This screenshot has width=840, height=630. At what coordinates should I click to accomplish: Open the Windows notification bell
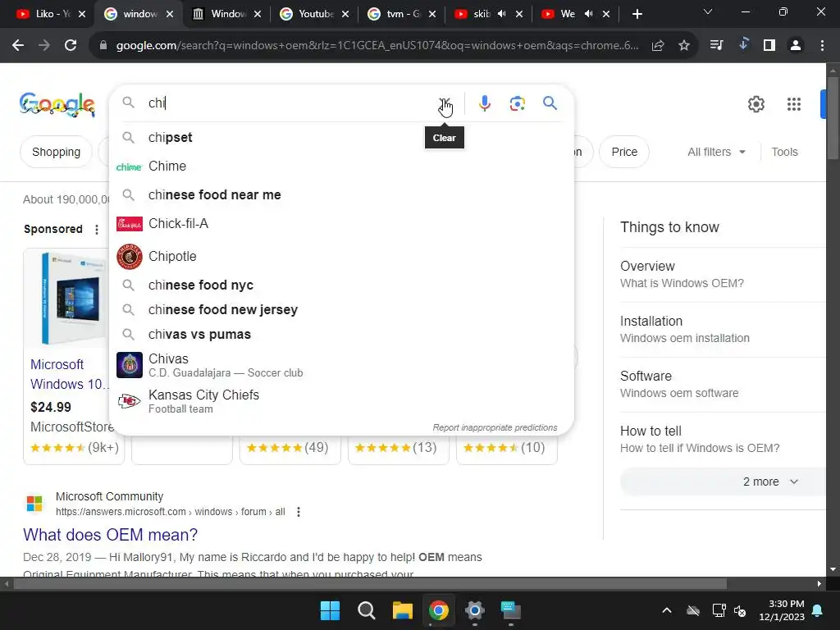(818, 610)
